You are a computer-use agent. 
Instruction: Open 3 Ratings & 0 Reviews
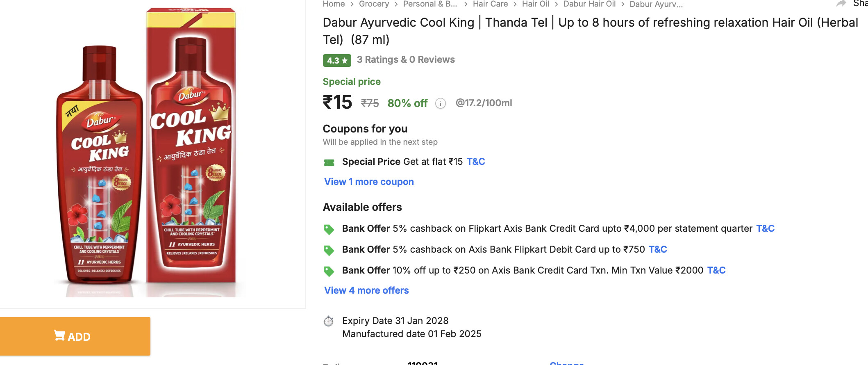tap(406, 59)
